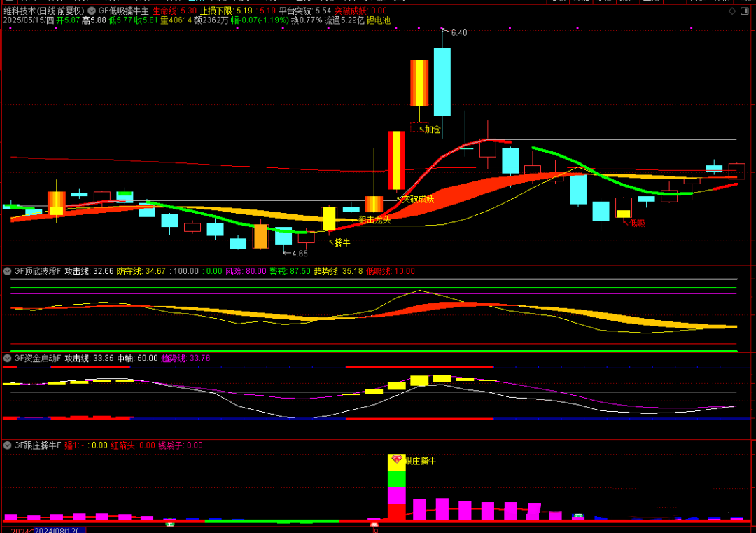Click the 加仓 signal marker on chart
Image resolution: width=756 pixels, height=533 pixels.
(433, 130)
